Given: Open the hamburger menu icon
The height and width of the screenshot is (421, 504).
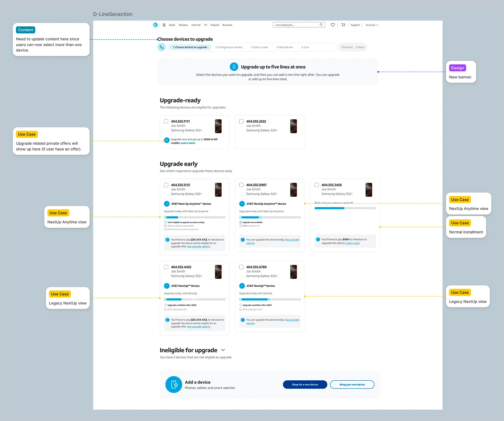Looking at the screenshot, I should pyautogui.click(x=164, y=25).
